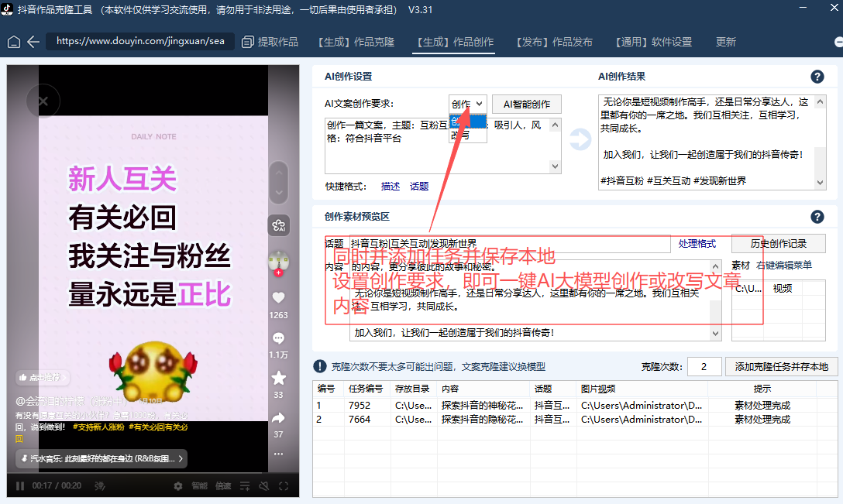Click the blue warning info icon
843x504 pixels.
click(320, 366)
